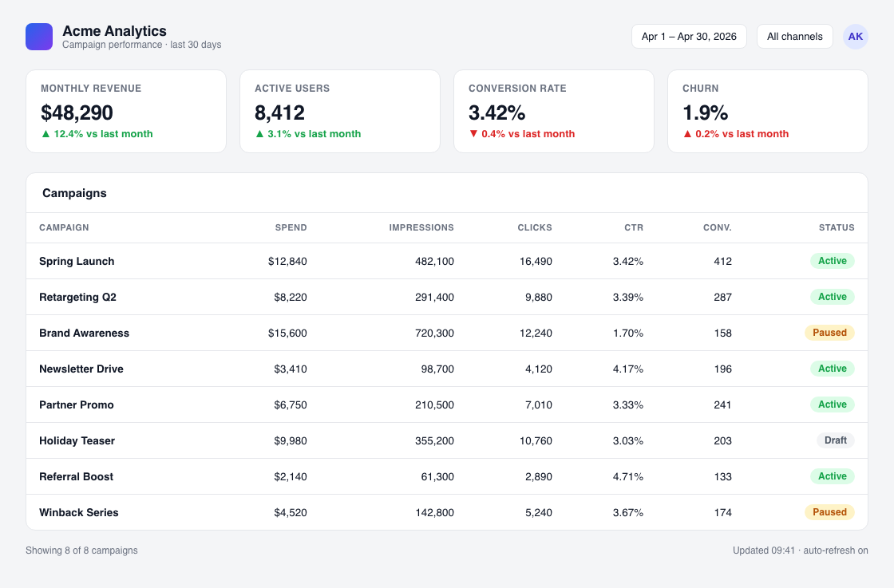Viewport: 894px width, 588px height.
Task: Click the 9,880 clicks cell
Action: (539, 298)
